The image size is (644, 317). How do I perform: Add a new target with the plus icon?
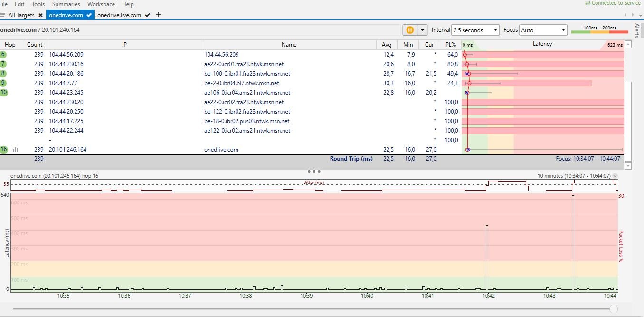(158, 15)
